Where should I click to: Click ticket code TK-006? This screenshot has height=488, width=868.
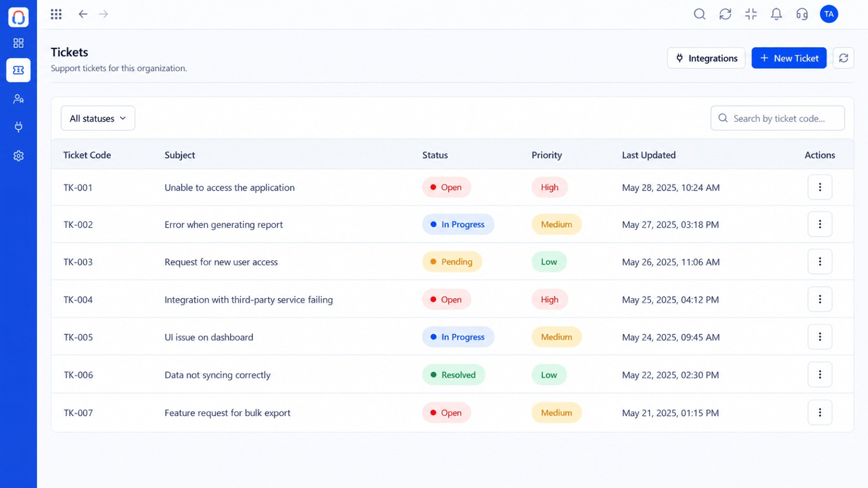point(78,375)
